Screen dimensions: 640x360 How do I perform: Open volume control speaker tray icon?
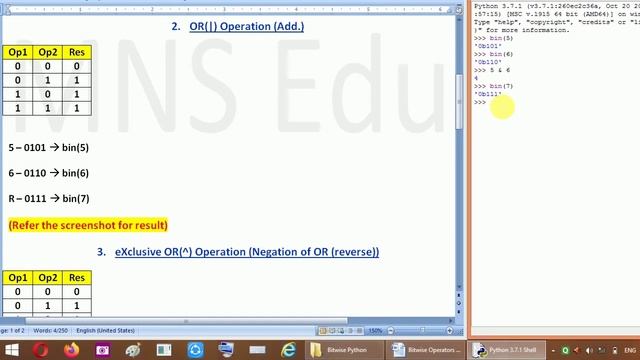589,350
